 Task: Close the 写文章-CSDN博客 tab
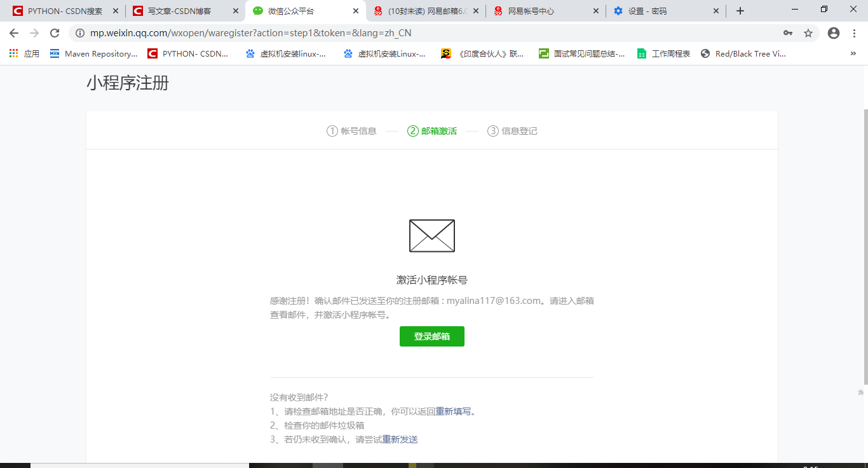(236, 11)
